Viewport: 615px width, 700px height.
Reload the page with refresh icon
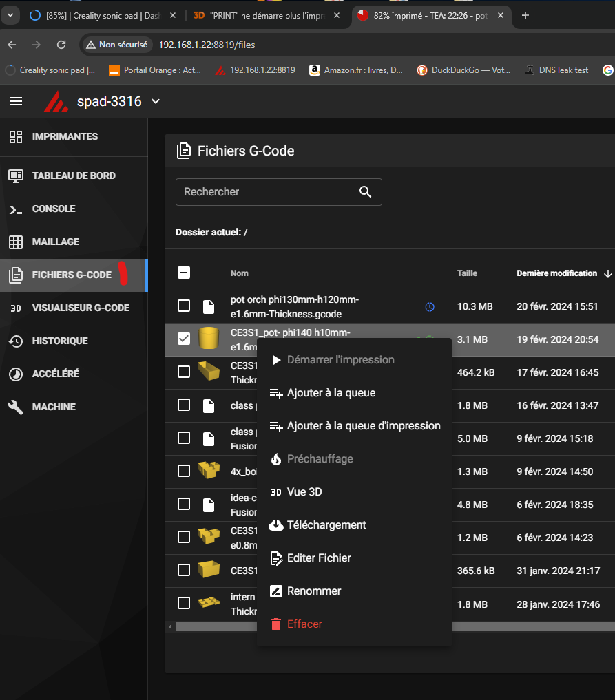pyautogui.click(x=61, y=45)
